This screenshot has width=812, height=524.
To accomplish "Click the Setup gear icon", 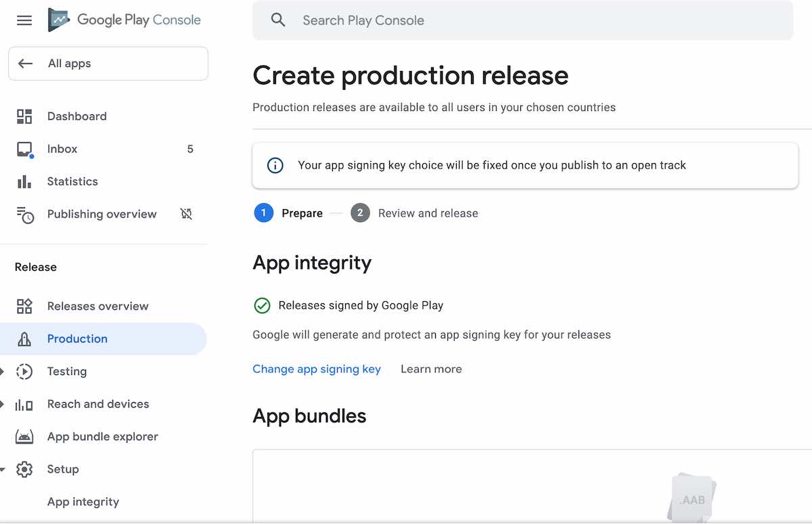I will click(x=24, y=469).
